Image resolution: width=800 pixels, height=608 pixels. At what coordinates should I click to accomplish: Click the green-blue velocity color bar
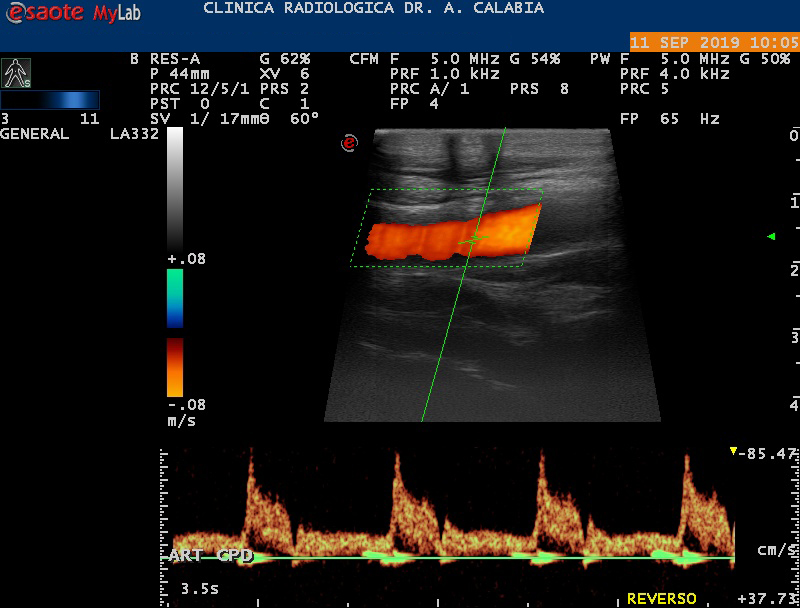175,298
